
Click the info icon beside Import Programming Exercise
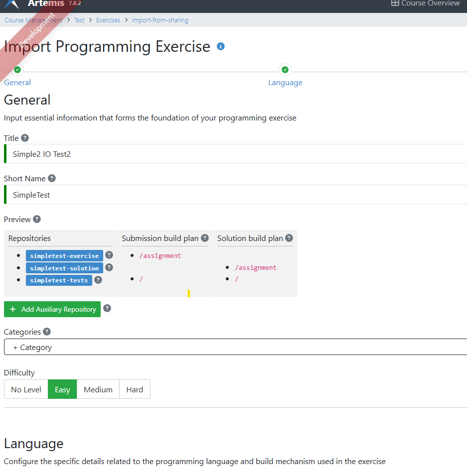tap(221, 46)
